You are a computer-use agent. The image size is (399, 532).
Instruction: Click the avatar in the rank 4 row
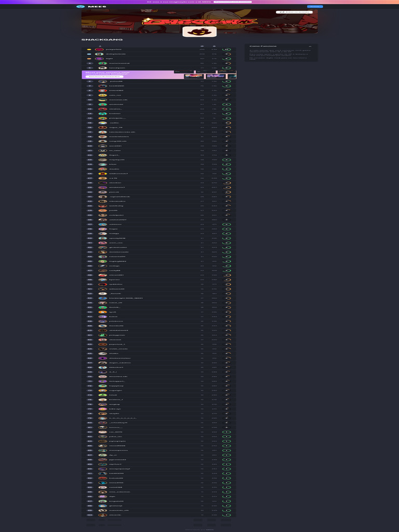click(x=102, y=63)
